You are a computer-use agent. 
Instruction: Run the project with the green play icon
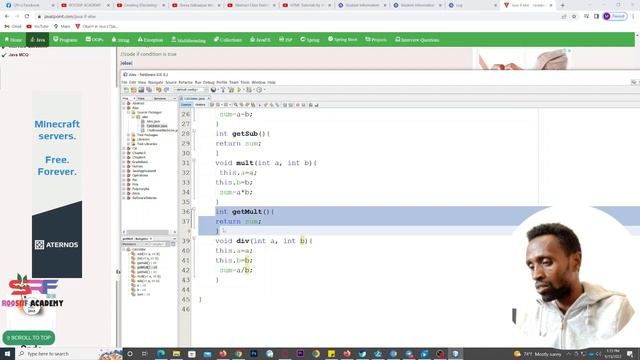click(x=240, y=90)
